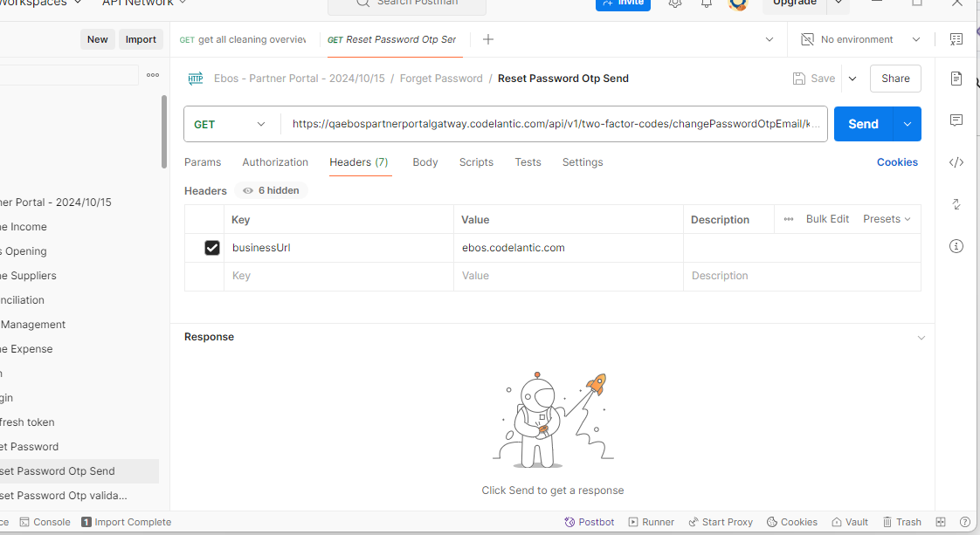Open the code snippet icon
Screen dimensions: 980x535
[x=956, y=162]
